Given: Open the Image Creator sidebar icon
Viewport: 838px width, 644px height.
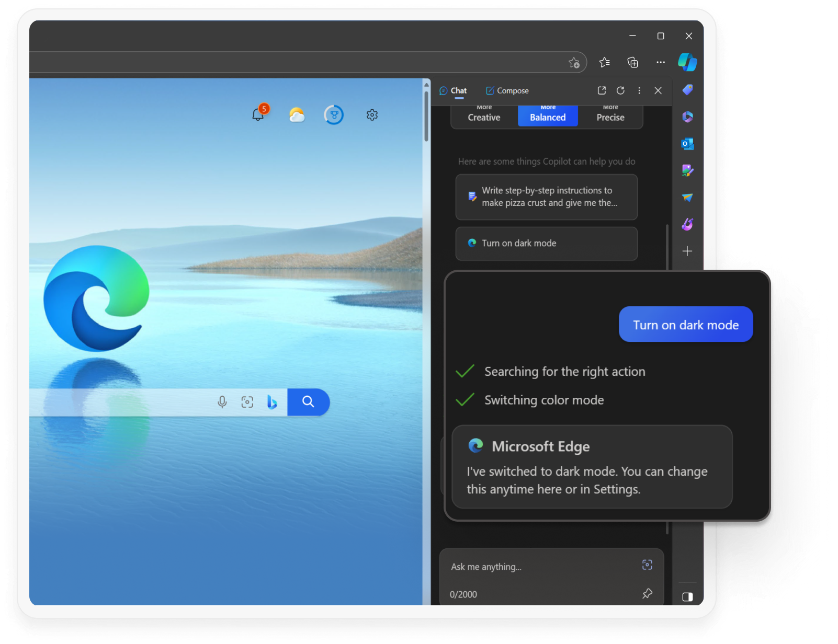Looking at the screenshot, I should pyautogui.click(x=687, y=224).
